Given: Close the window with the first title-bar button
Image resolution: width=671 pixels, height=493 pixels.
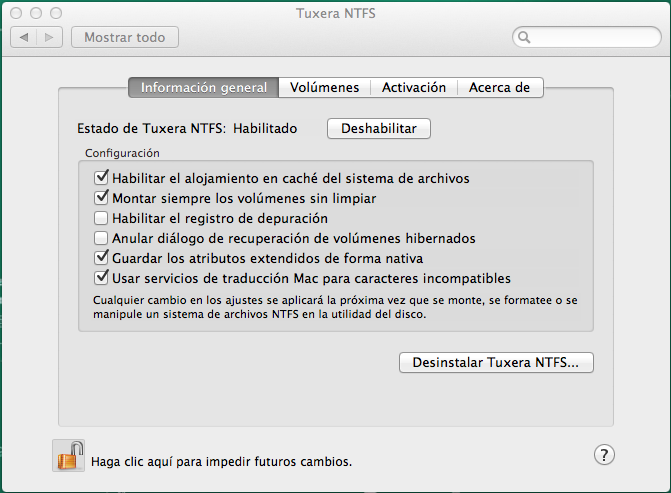Looking at the screenshot, I should (16, 13).
